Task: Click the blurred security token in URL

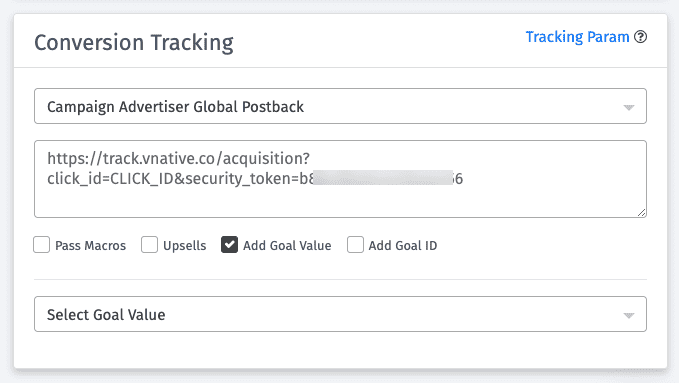Action: (383, 178)
